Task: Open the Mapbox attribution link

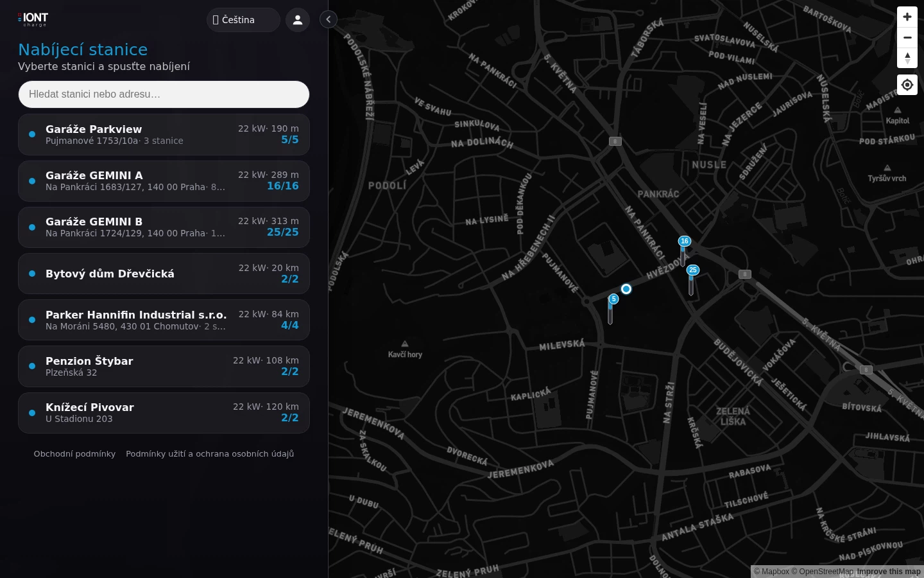Action: (x=771, y=572)
